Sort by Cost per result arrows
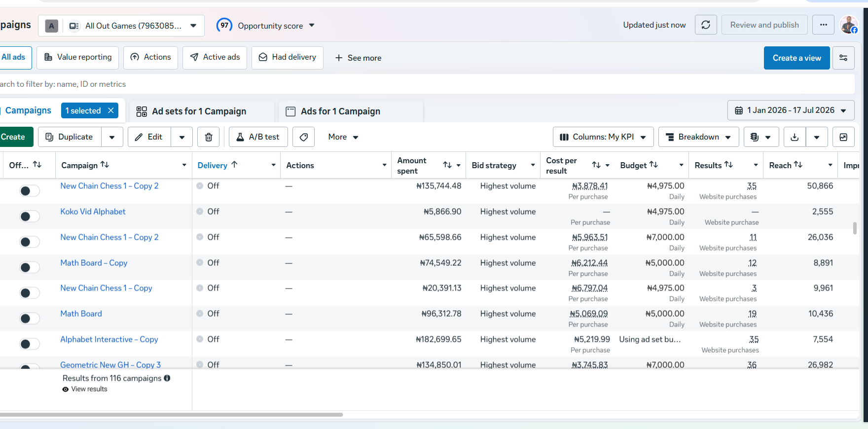Screen dimensions: 868x429 596,165
